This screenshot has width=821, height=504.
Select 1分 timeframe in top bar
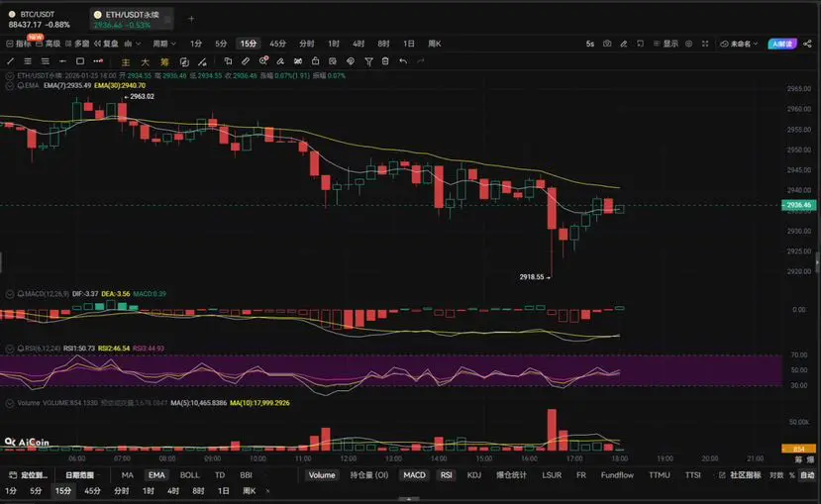point(196,44)
